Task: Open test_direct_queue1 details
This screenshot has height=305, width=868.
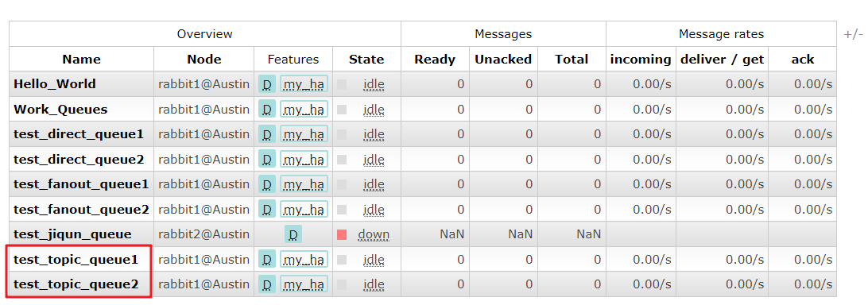Action: (79, 134)
